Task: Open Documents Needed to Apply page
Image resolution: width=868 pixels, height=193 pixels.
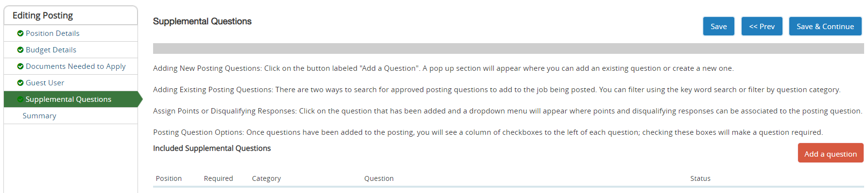Action: point(75,66)
